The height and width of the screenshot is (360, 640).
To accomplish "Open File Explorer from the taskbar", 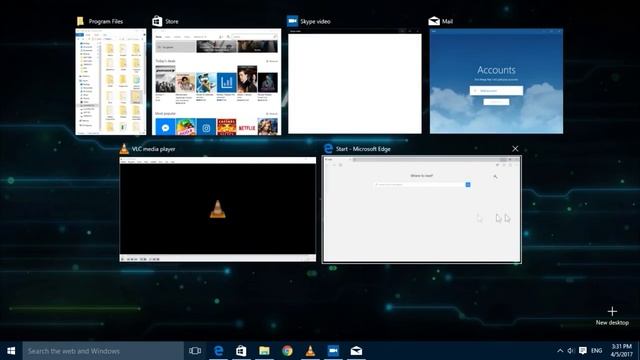I will tap(264, 351).
